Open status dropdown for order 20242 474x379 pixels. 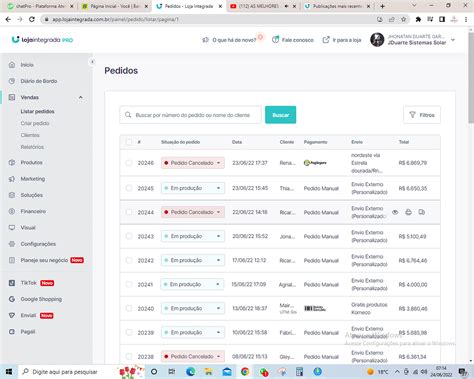pyautogui.click(x=193, y=260)
